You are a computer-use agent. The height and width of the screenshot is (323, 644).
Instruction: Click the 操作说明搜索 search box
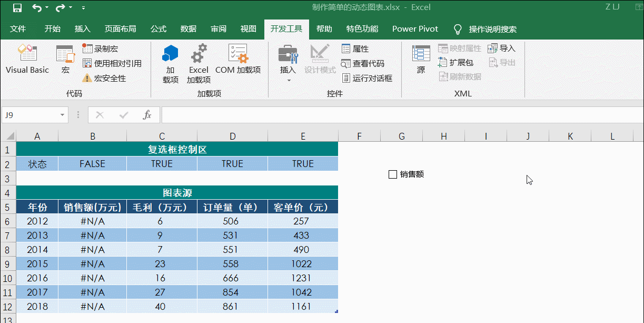click(x=493, y=29)
